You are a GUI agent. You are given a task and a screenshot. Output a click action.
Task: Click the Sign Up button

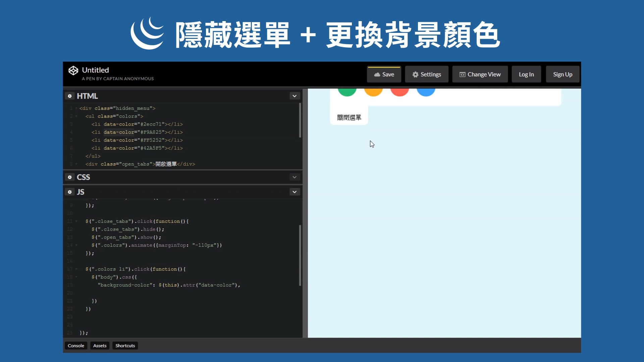tap(562, 74)
